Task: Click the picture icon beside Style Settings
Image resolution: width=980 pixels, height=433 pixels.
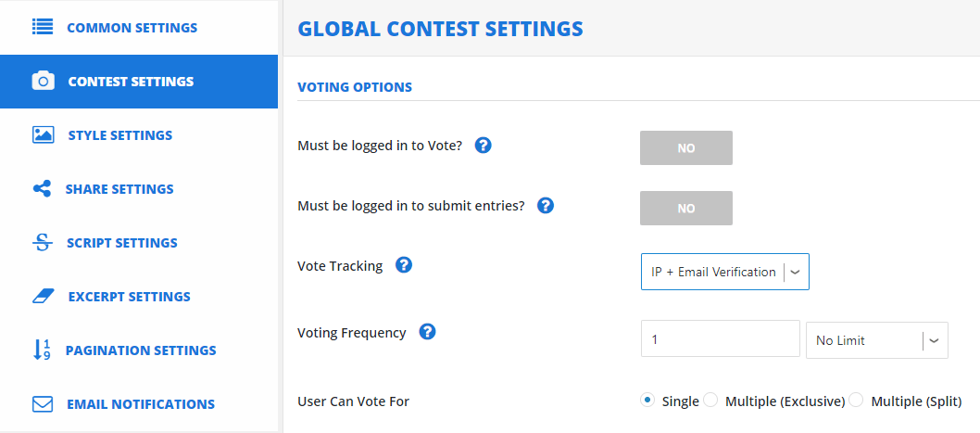Action: (x=44, y=135)
